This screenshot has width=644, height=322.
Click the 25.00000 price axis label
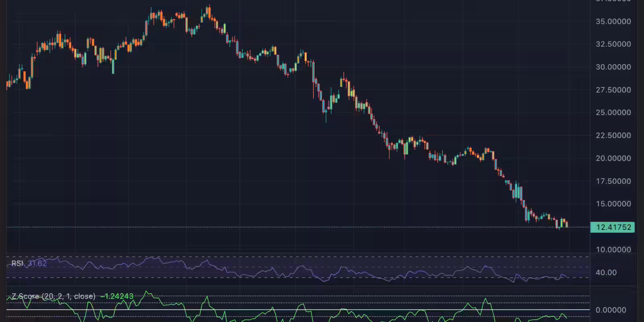pos(613,112)
